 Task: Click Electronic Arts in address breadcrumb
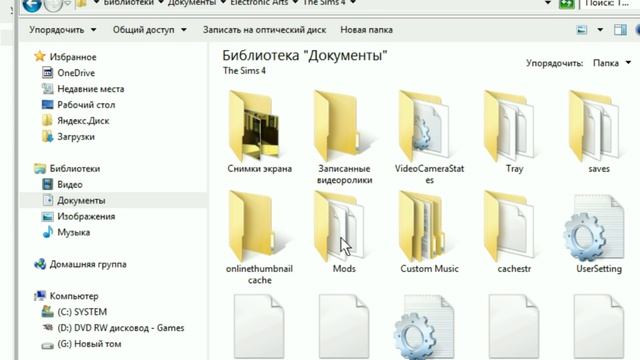click(x=259, y=3)
